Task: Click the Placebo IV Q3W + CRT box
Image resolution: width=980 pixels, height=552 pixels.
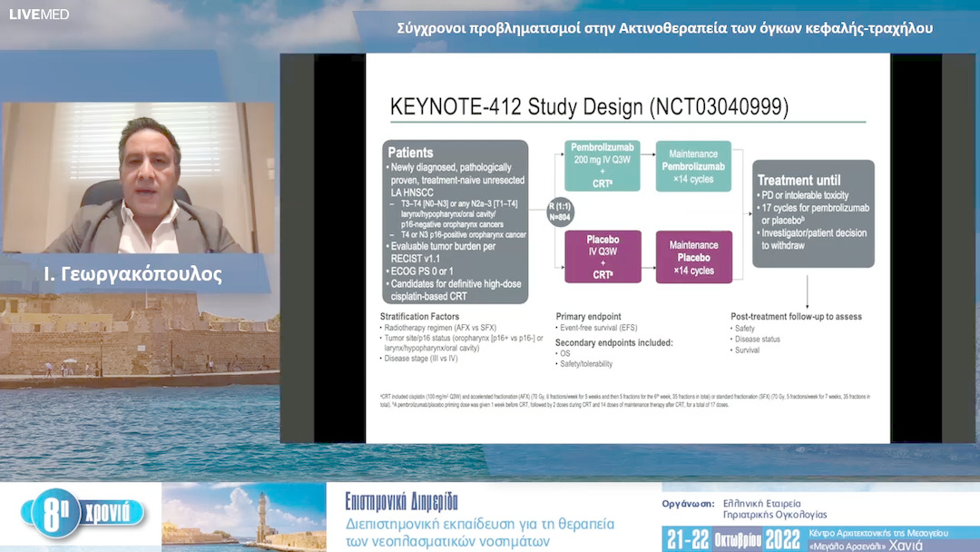Action: point(603,257)
